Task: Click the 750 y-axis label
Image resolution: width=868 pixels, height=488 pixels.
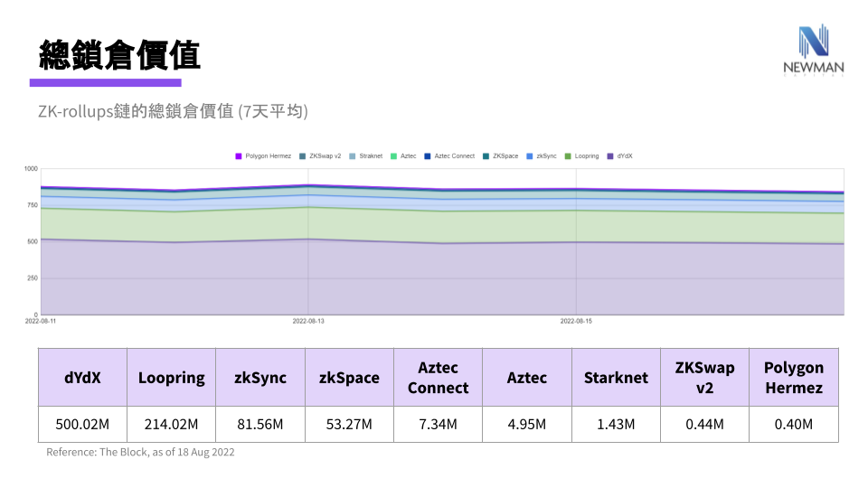Action: click(x=33, y=205)
